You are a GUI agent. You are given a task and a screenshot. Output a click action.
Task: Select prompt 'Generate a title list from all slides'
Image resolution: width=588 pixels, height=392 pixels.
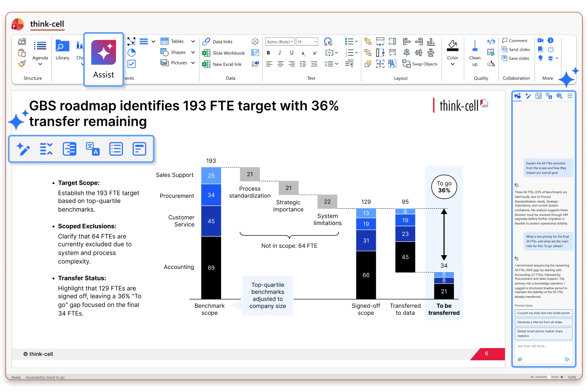click(x=544, y=322)
